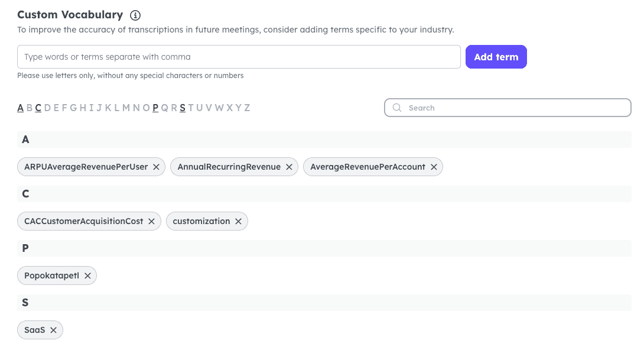Jump to letter S in alphabet index
Screen dimensions: 644x350
tap(183, 108)
